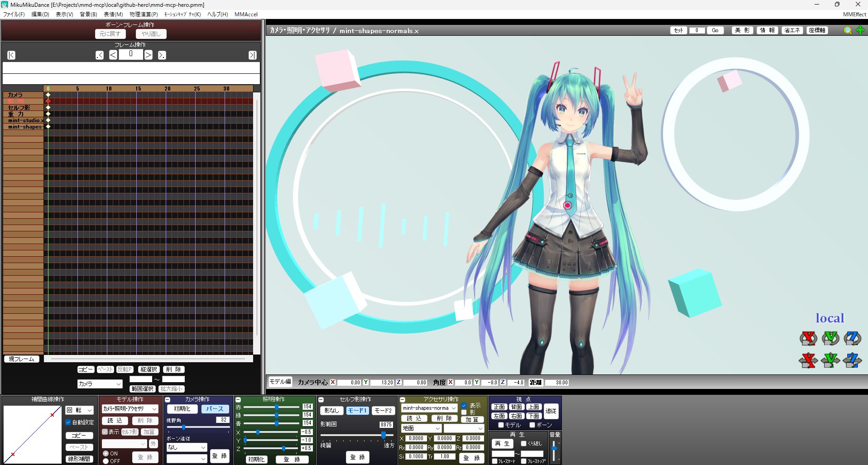Open the カメラ・照明・アクセサリ model dropdown

pyautogui.click(x=130, y=409)
